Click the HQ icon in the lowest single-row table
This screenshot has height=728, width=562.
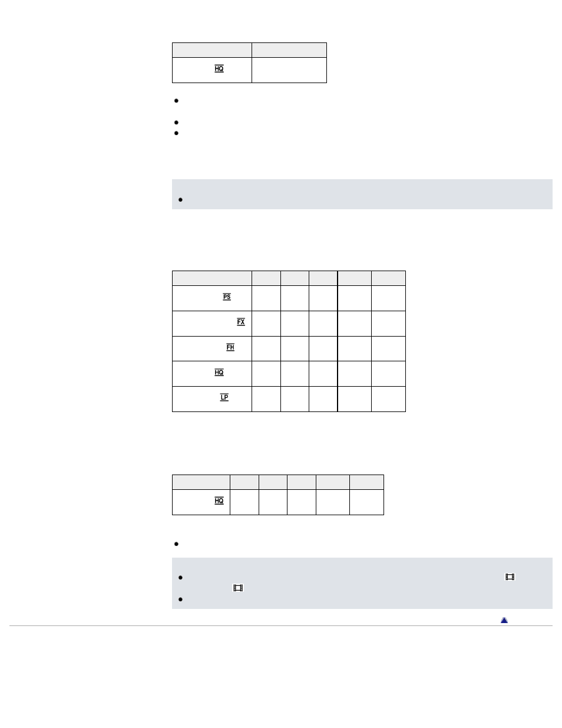[x=219, y=501]
